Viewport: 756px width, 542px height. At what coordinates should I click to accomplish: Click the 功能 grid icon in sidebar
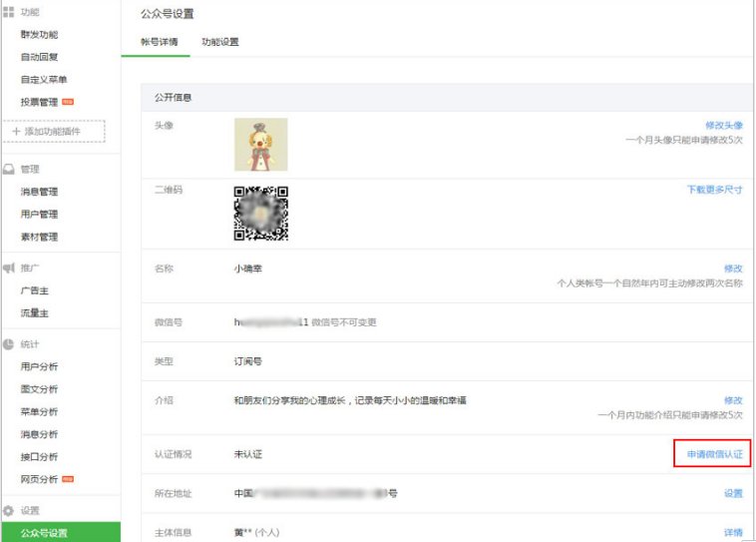pos(9,12)
